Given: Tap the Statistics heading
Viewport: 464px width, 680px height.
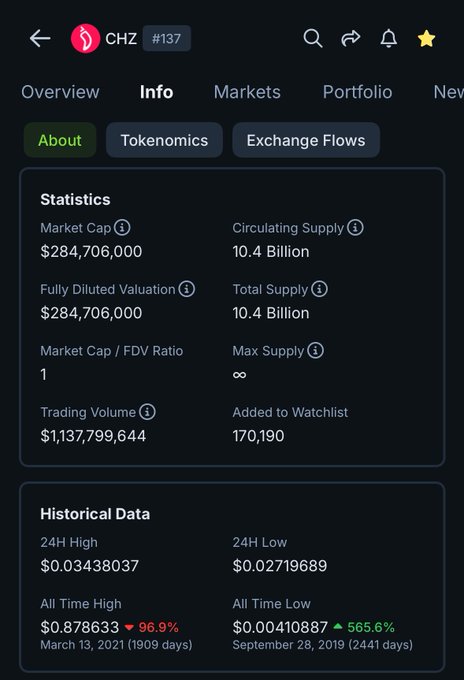Looking at the screenshot, I should tap(75, 199).
